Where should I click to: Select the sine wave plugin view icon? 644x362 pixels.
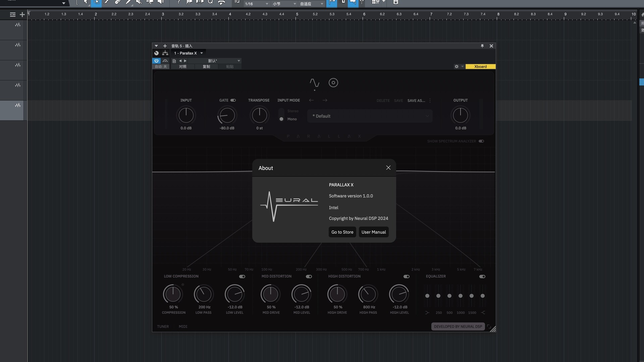click(x=314, y=83)
